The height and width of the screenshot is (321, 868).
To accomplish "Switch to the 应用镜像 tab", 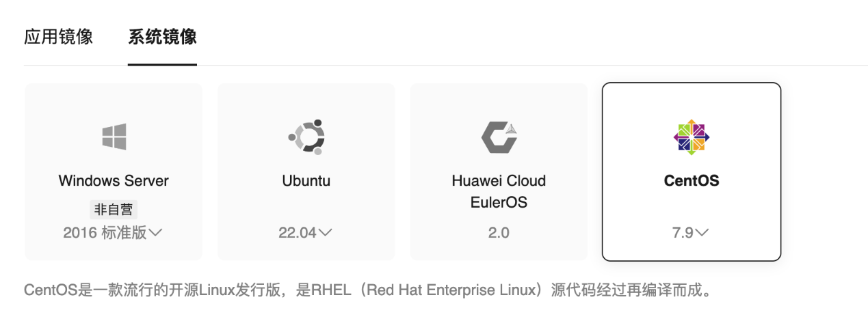I will coord(58,37).
